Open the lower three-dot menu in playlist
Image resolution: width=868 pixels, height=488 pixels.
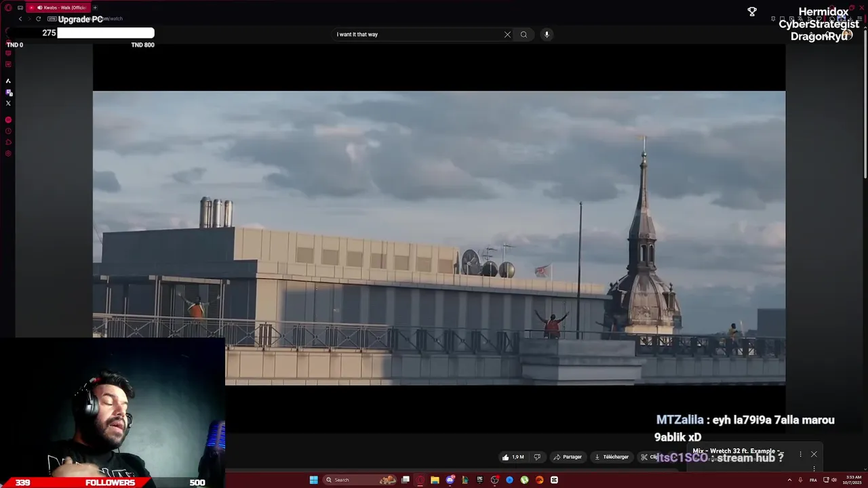[814, 468]
